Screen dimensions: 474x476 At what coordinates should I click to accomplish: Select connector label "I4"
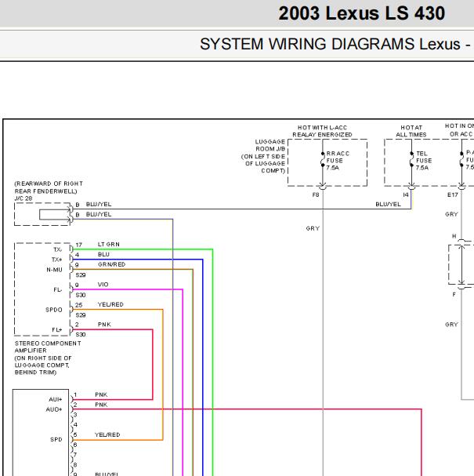[x=406, y=195]
